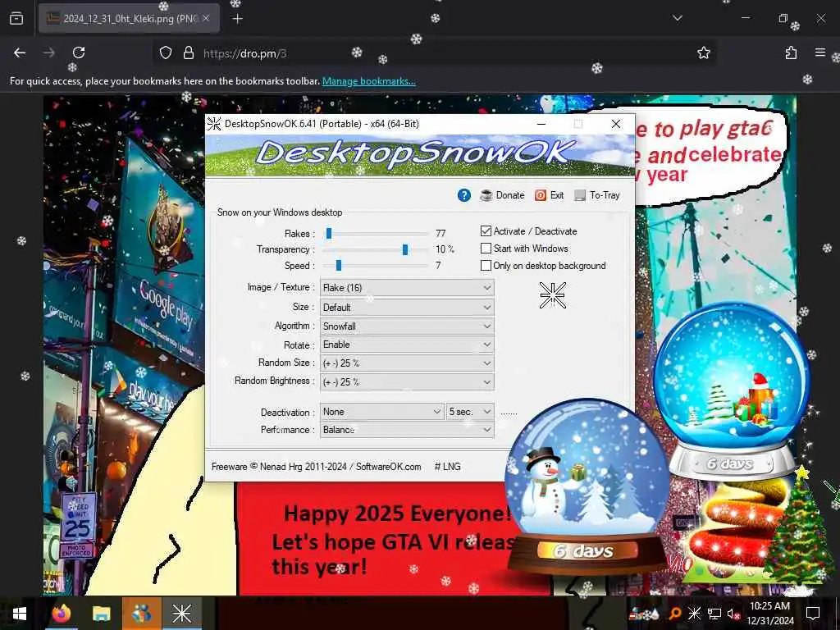Open the Algorithm dropdown showing Snowfall
This screenshot has width=840, height=630.
tap(407, 326)
